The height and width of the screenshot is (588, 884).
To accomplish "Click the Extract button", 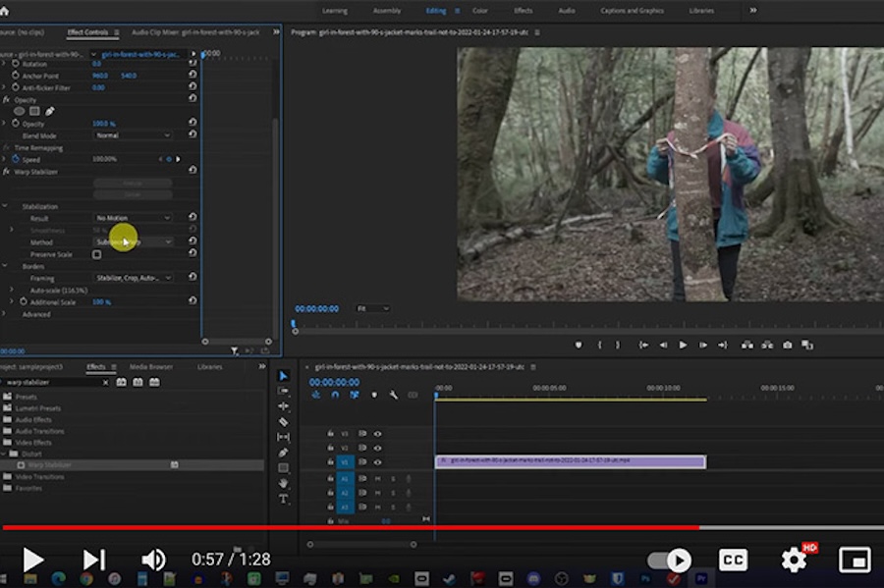I will pos(767,345).
